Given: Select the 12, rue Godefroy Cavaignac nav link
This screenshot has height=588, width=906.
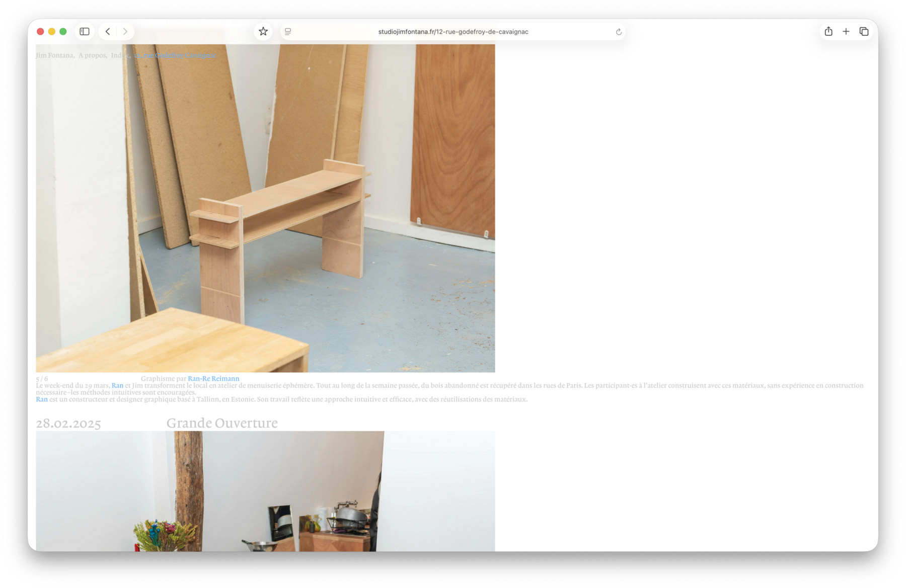Looking at the screenshot, I should tap(175, 55).
